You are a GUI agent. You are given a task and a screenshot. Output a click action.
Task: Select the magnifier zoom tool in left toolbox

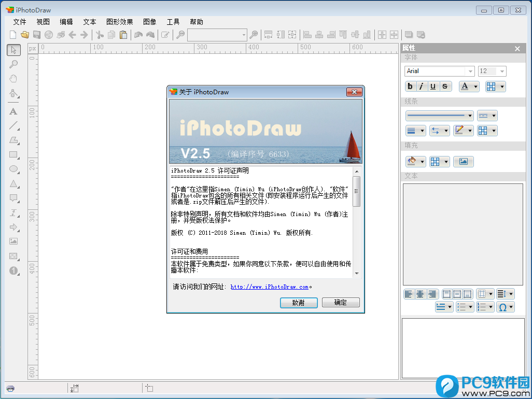click(13, 64)
